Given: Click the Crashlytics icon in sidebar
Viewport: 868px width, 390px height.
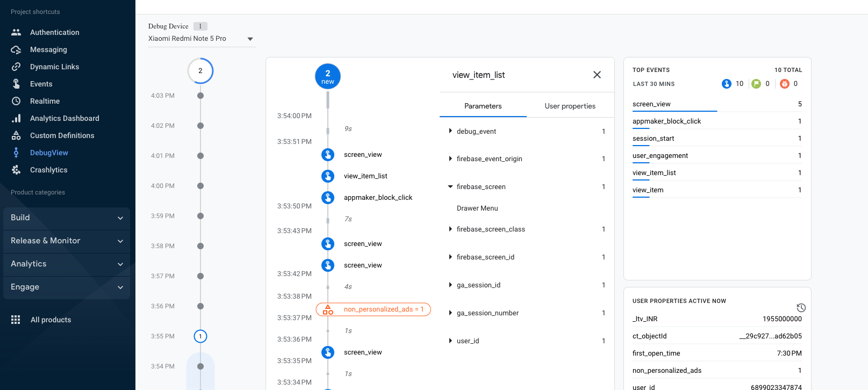Looking at the screenshot, I should click(16, 170).
